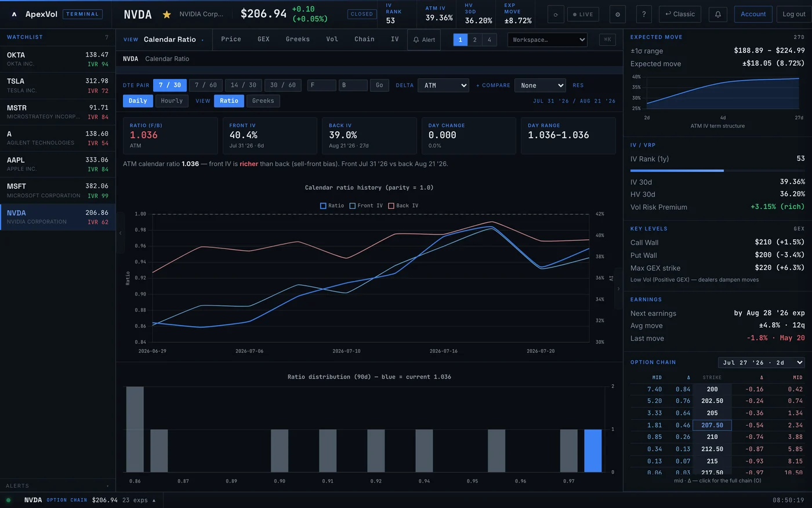Screen dimensions: 812x508
Task: Click the custom back DTE input B
Action: pos(353,85)
